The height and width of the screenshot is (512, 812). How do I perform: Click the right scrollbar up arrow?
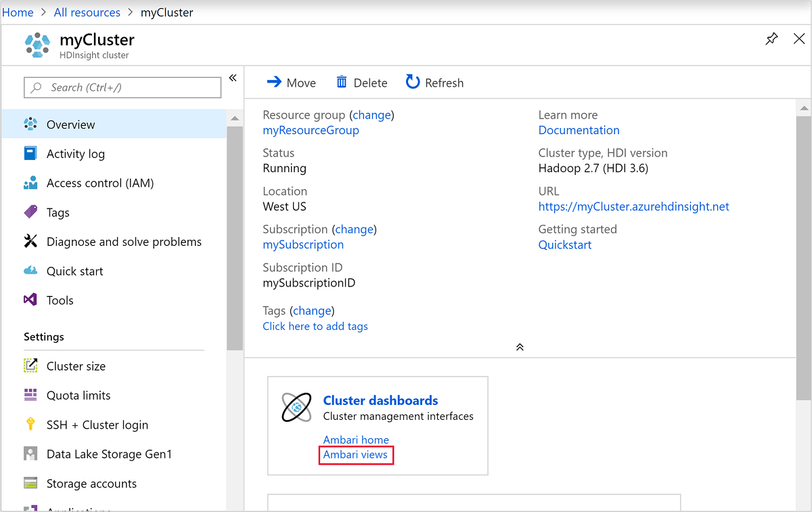click(x=804, y=107)
